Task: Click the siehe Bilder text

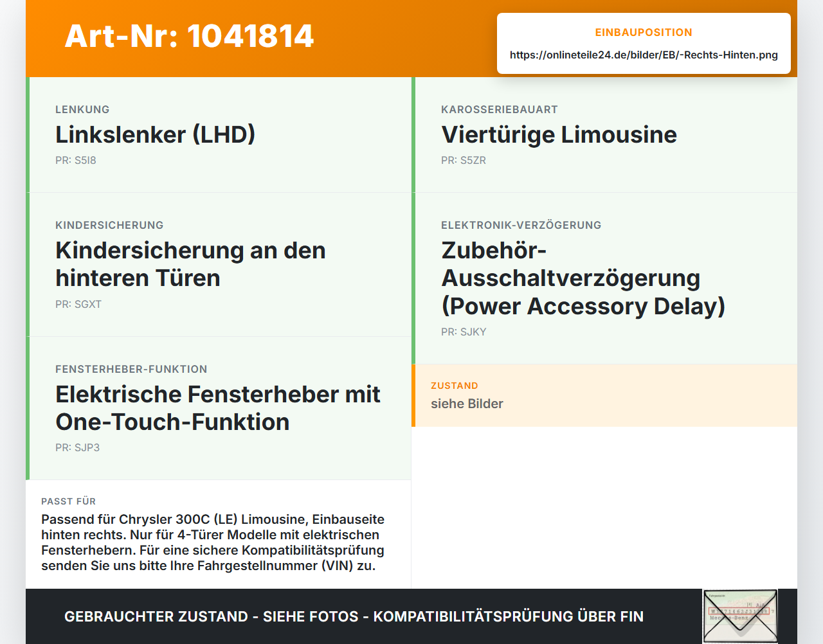Action: 467,404
